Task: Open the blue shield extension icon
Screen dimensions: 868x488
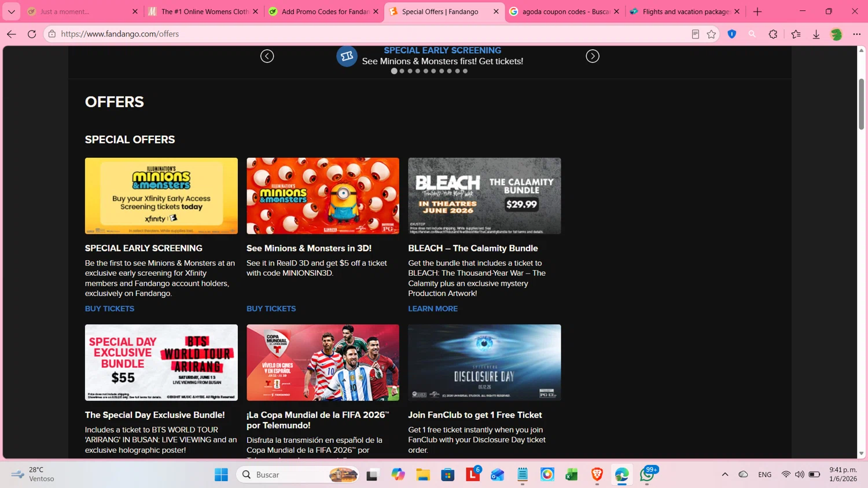Action: coord(732,34)
